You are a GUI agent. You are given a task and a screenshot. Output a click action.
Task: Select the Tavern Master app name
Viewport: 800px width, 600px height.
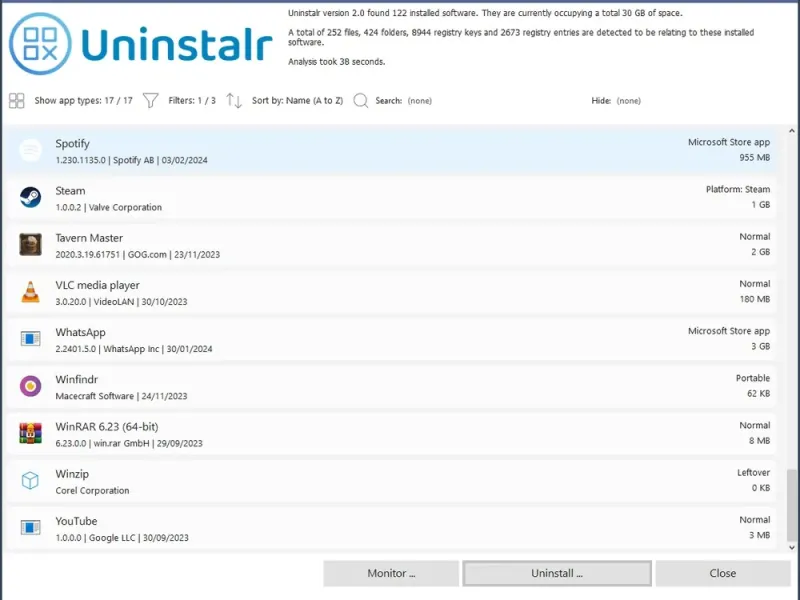point(89,238)
